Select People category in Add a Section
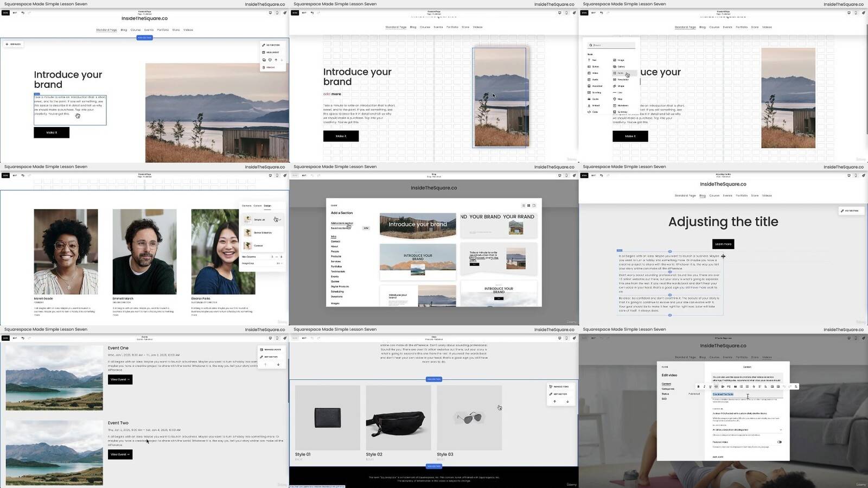The height and width of the screenshot is (488, 868). tap(335, 251)
